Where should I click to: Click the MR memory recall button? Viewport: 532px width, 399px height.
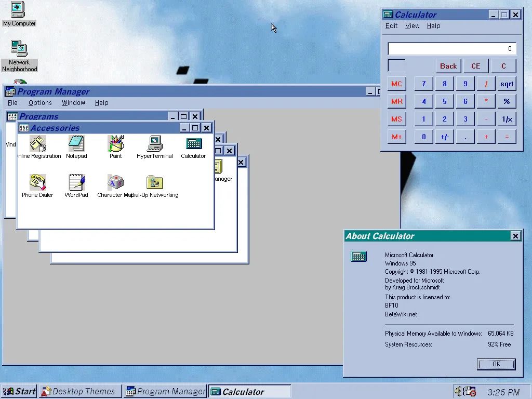click(396, 101)
